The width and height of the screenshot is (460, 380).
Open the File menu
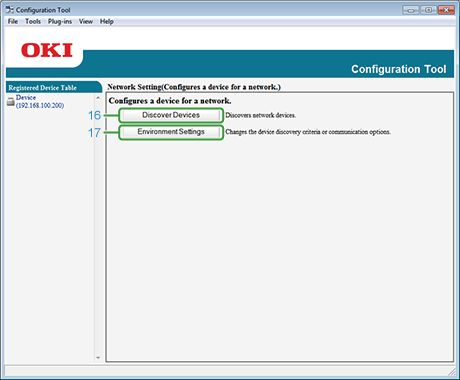pyautogui.click(x=13, y=22)
